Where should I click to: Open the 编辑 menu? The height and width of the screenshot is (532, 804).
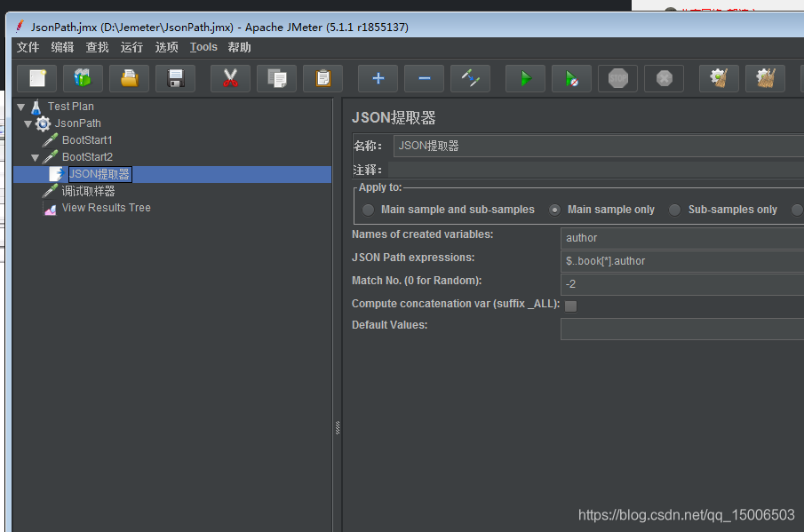tap(62, 47)
